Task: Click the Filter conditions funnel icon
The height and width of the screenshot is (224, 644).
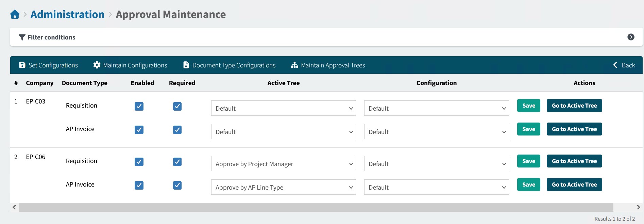Action: point(22,37)
